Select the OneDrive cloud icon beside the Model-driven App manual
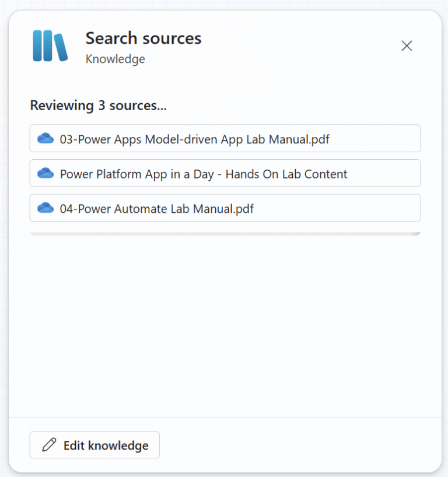The image size is (448, 477). (x=46, y=139)
